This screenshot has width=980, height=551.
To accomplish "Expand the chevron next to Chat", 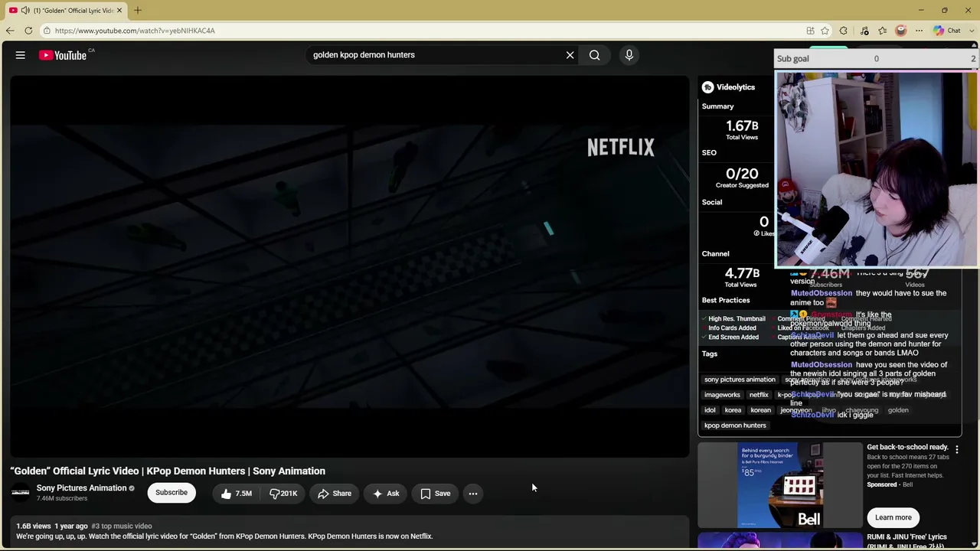I will click(972, 31).
